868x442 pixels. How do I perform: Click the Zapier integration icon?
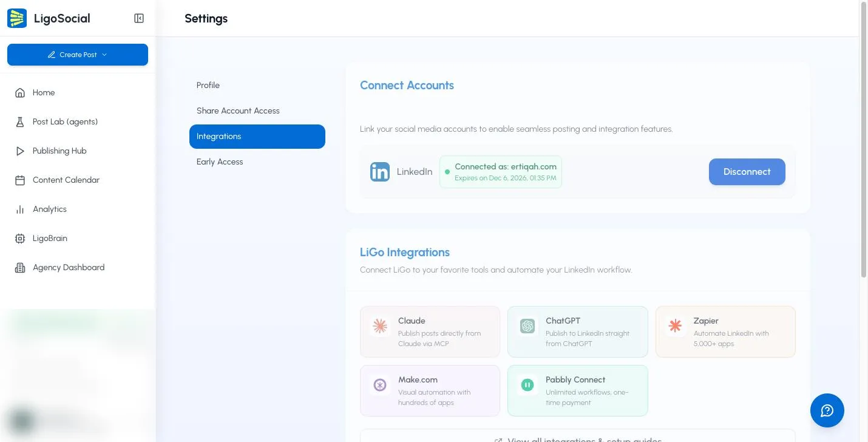[x=675, y=326]
